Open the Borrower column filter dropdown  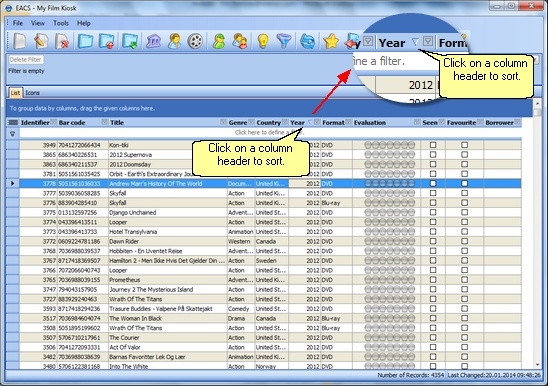pyautogui.click(x=517, y=122)
